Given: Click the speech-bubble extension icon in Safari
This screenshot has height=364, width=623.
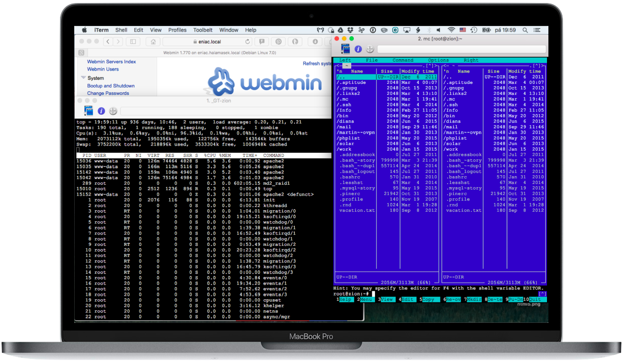Looking at the screenshot, I should (262, 42).
